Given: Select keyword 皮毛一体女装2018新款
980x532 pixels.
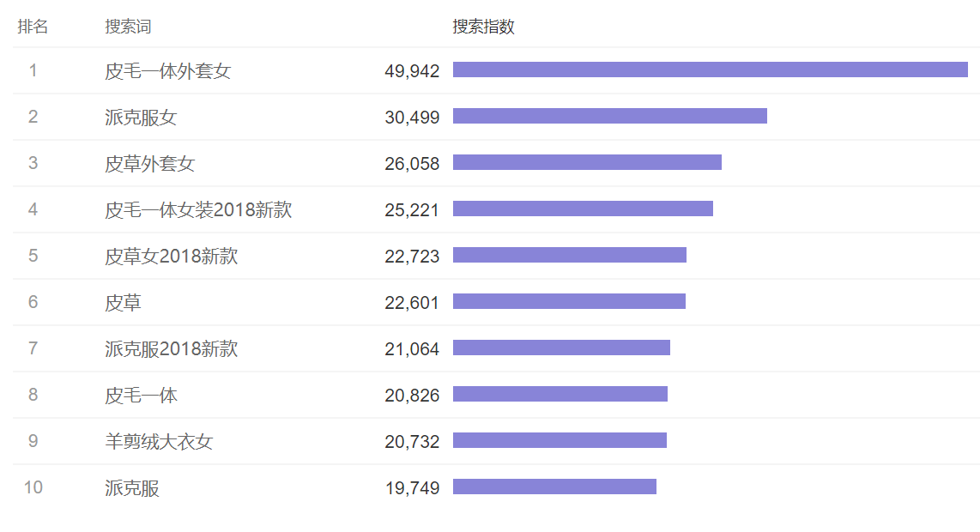Looking at the screenshot, I should pyautogui.click(x=198, y=209).
